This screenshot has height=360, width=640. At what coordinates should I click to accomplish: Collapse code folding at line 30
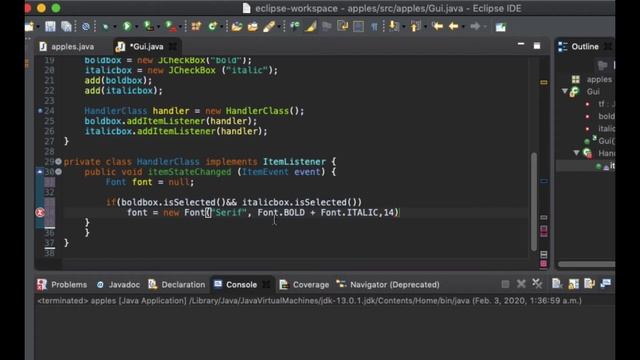58,172
